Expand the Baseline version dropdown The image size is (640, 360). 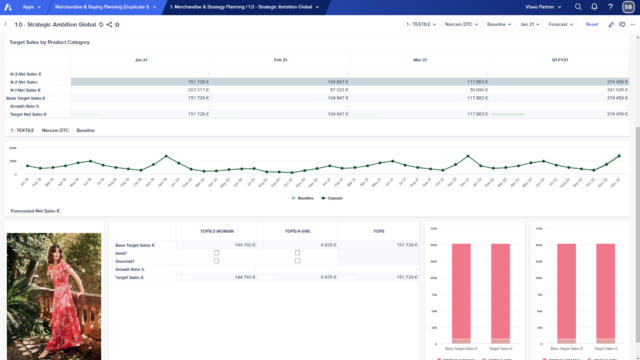[x=499, y=24]
